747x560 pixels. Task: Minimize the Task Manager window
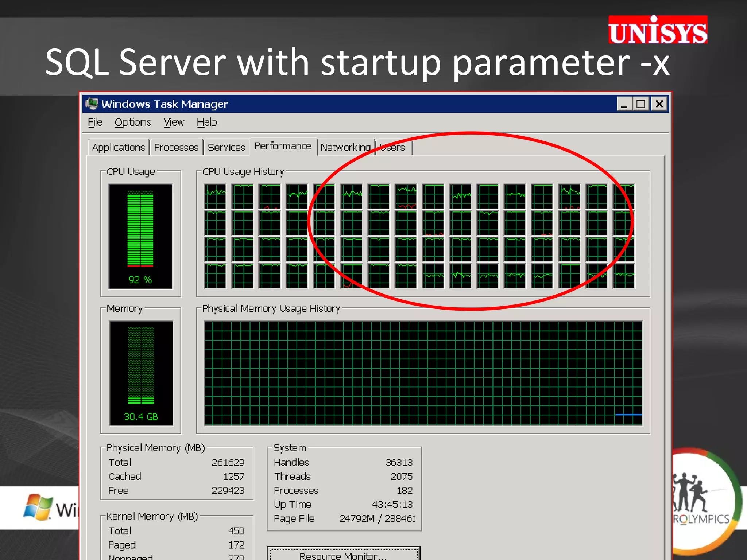click(x=624, y=104)
